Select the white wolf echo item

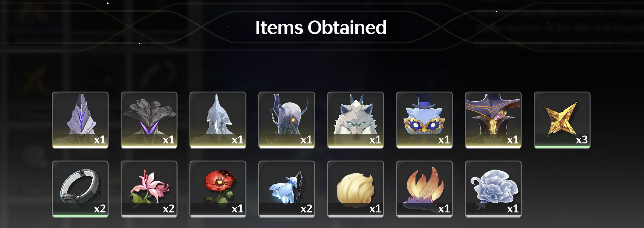click(x=356, y=120)
